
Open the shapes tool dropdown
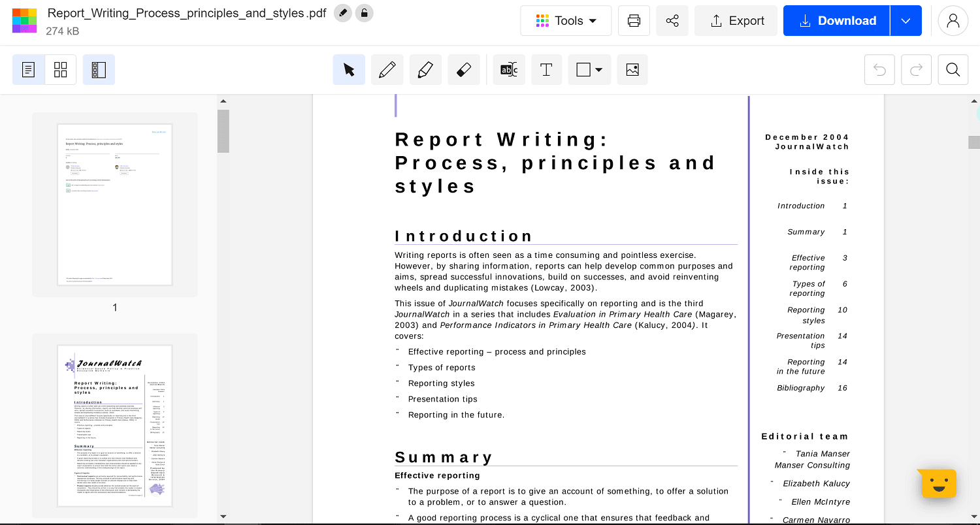pyautogui.click(x=590, y=70)
